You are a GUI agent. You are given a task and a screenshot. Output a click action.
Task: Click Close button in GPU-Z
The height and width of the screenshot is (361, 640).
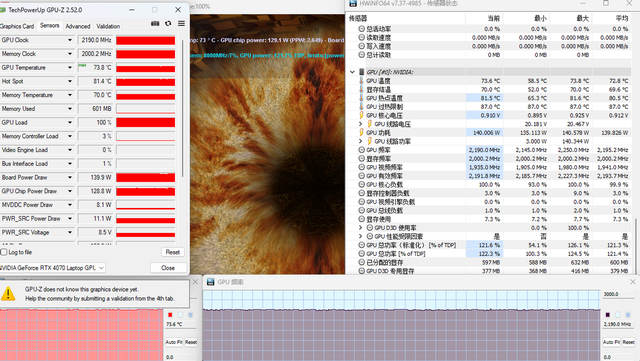point(168,268)
